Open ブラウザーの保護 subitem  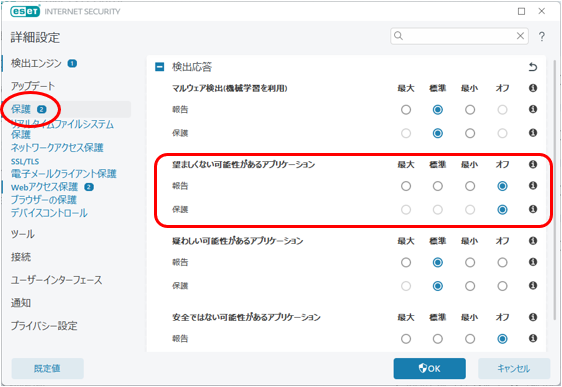click(43, 200)
